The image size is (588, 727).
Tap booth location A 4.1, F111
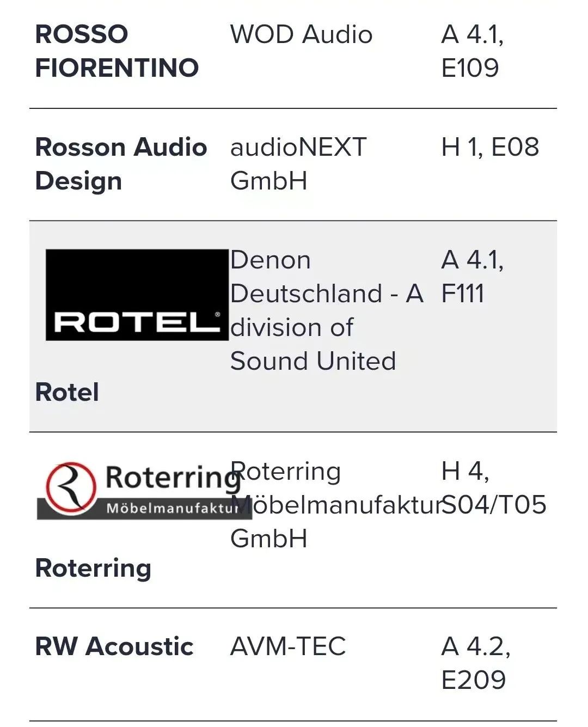point(472,277)
